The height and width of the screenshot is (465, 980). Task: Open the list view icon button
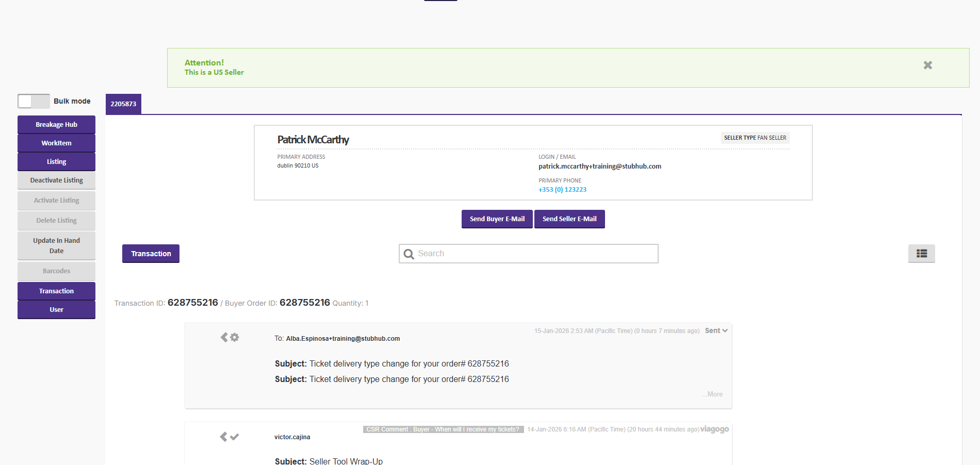tap(921, 253)
